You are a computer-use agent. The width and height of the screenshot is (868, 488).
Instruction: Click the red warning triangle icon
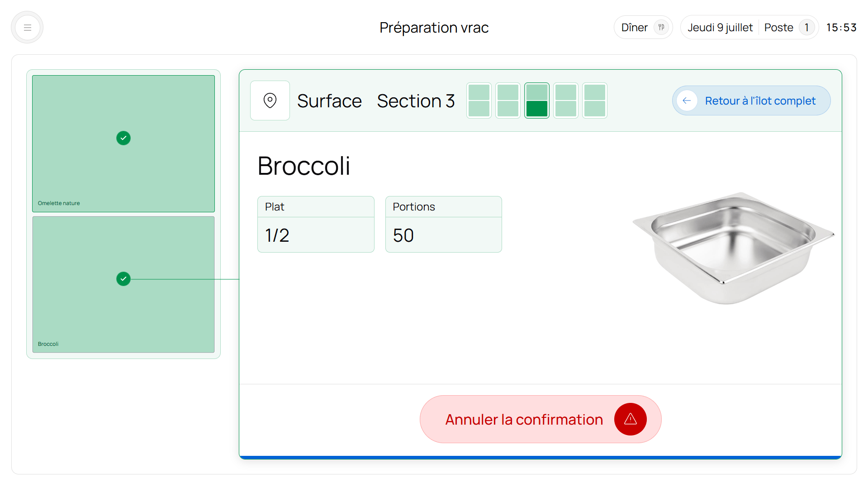tap(630, 419)
